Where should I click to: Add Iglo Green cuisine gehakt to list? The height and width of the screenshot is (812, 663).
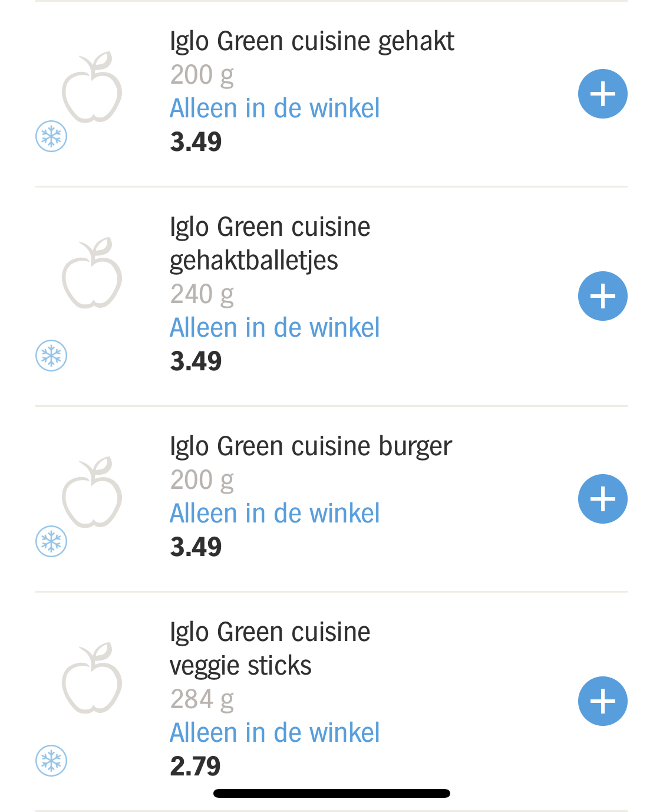tap(602, 94)
